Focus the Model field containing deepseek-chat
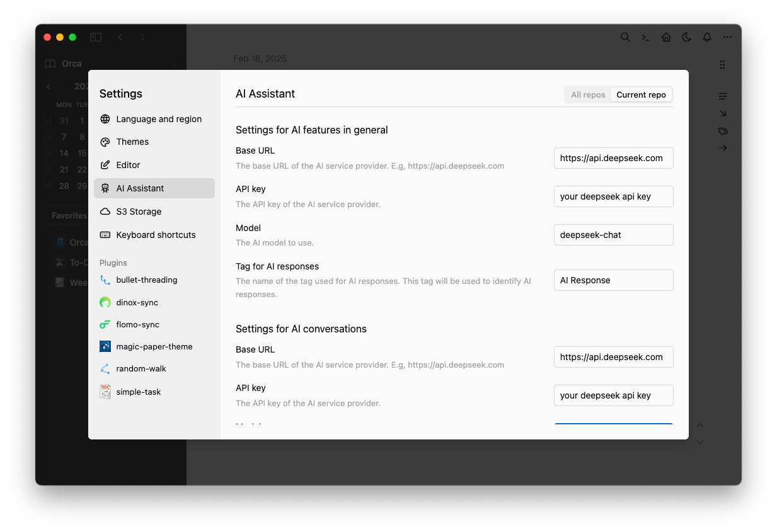 tap(614, 235)
